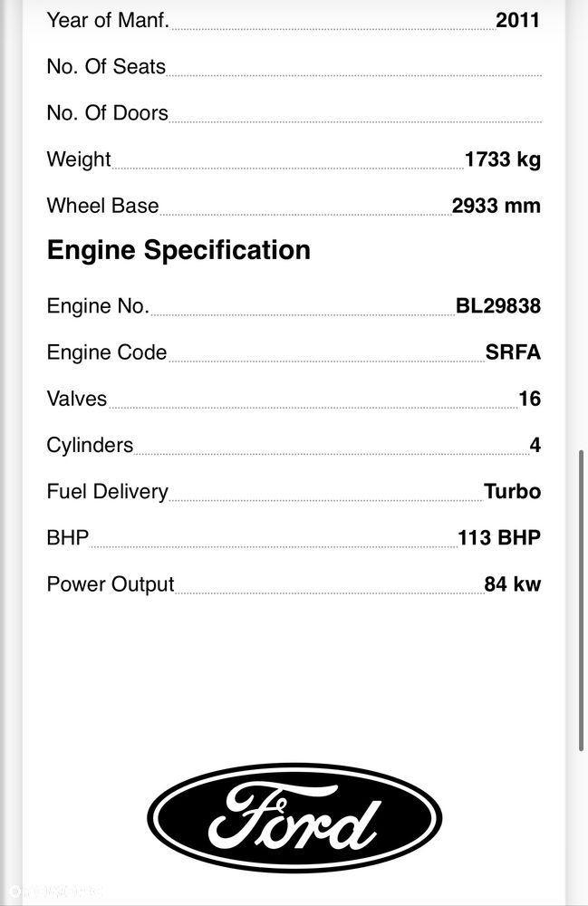Viewport: 588px width, 906px height.
Task: Click the vertical scrollbar thumb
Action: click(x=581, y=601)
